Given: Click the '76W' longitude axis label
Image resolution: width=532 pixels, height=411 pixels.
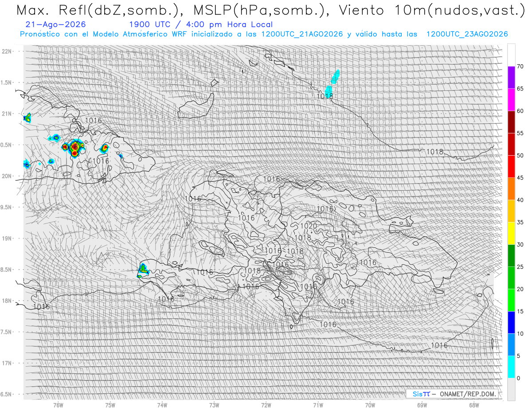Looking at the screenshot, I should 58,405.
